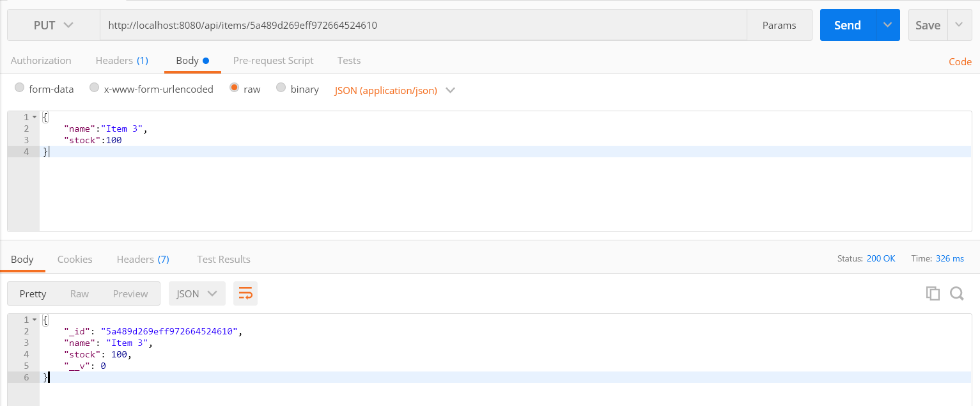Switch response view to Preview
Screen dimensions: 980x406
coord(130,293)
